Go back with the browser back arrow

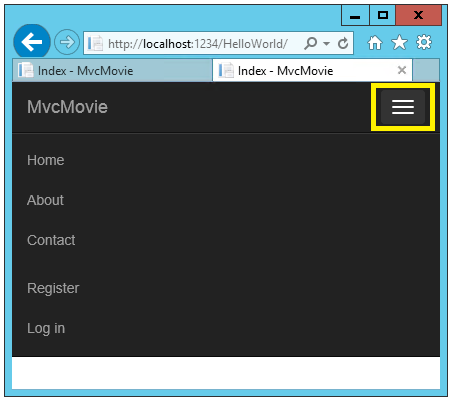coord(32,42)
